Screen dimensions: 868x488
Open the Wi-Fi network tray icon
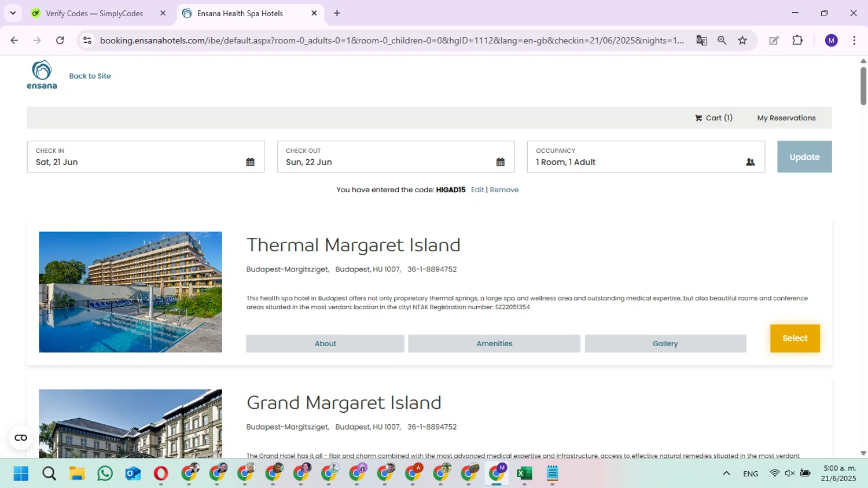tap(774, 474)
